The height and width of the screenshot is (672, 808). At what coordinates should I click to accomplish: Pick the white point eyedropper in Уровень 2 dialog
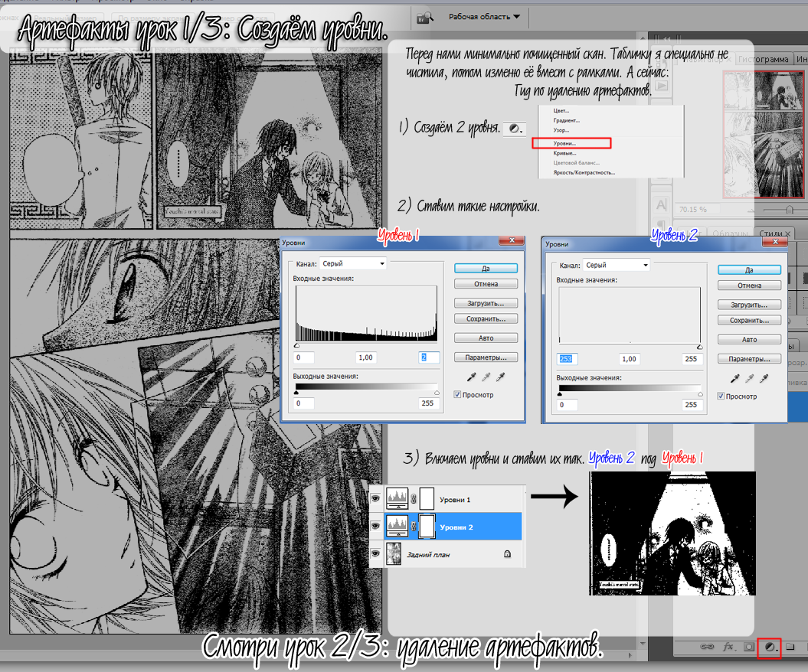[x=764, y=379]
